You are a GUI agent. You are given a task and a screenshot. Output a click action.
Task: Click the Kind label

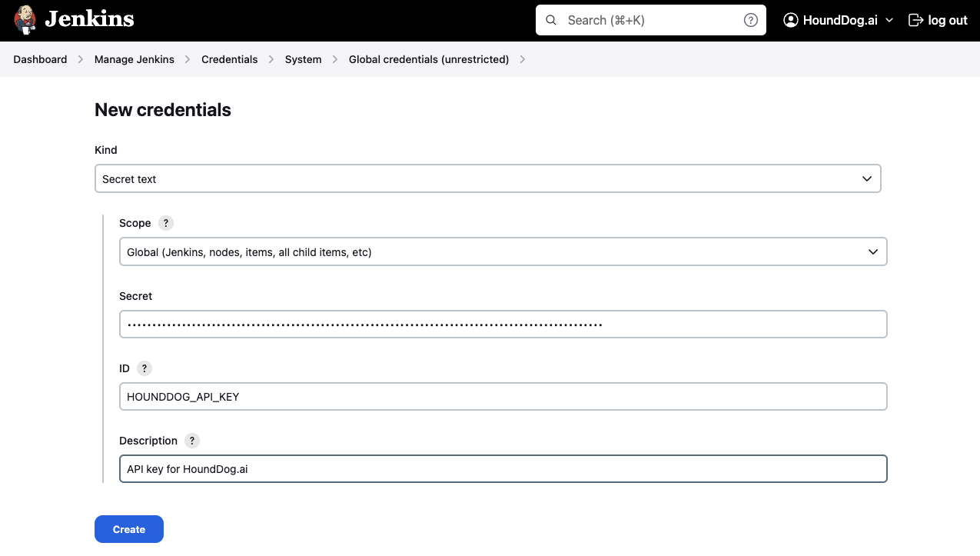coord(106,150)
